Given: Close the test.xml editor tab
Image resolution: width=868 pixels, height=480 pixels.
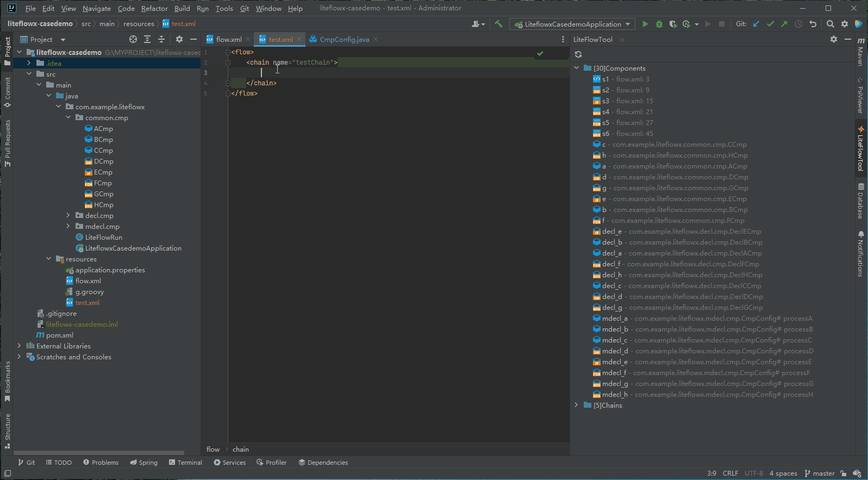Looking at the screenshot, I should coord(299,39).
